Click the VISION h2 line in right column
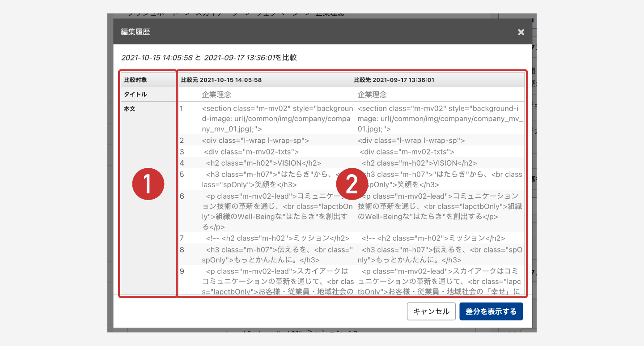 click(419, 163)
